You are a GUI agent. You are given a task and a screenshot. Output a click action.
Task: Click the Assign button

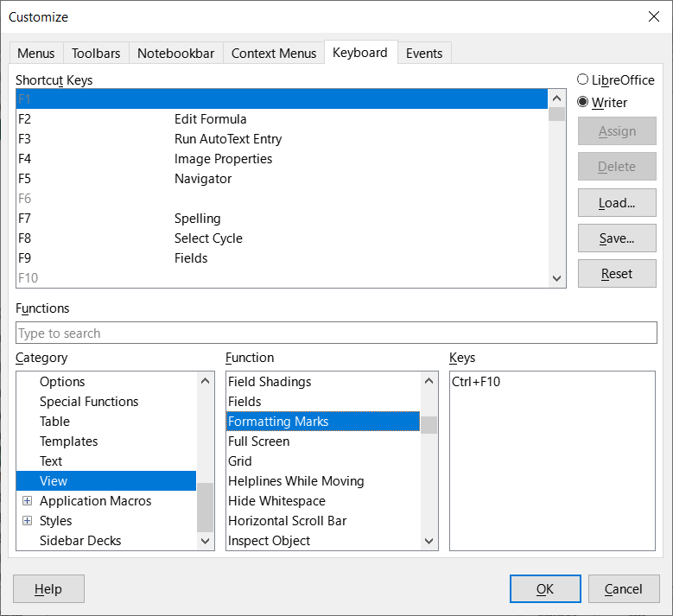click(x=617, y=131)
